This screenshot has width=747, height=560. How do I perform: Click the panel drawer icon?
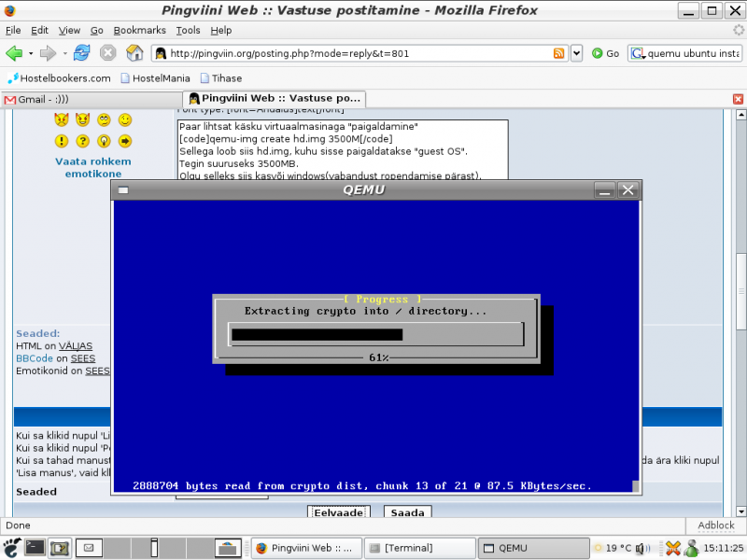click(228, 548)
